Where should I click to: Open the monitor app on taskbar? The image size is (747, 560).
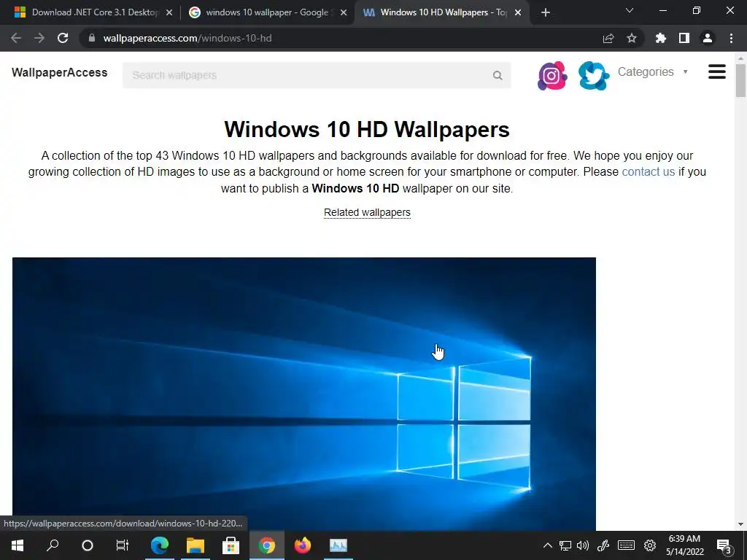tap(338, 545)
